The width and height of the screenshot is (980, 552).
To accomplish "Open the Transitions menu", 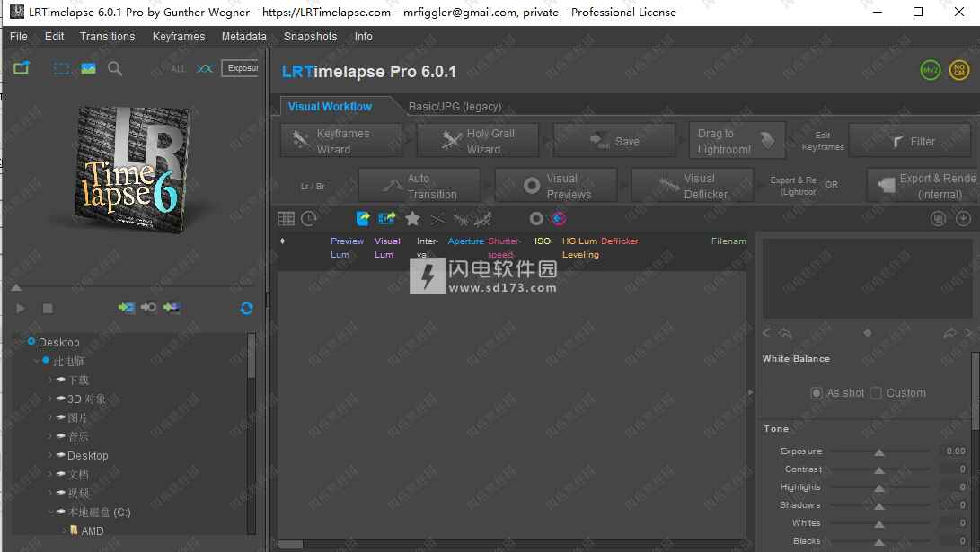I will 108,37.
